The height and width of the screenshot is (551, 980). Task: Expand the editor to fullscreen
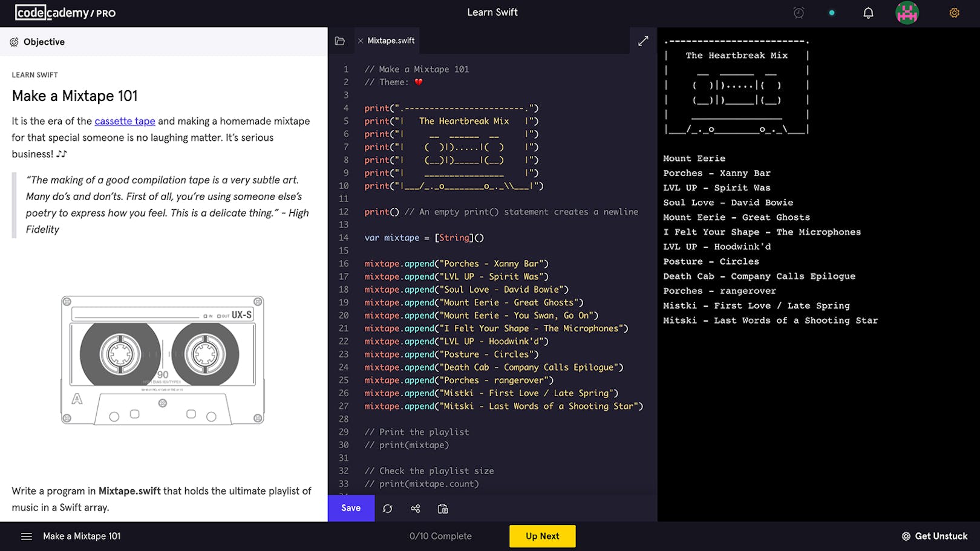[643, 41]
